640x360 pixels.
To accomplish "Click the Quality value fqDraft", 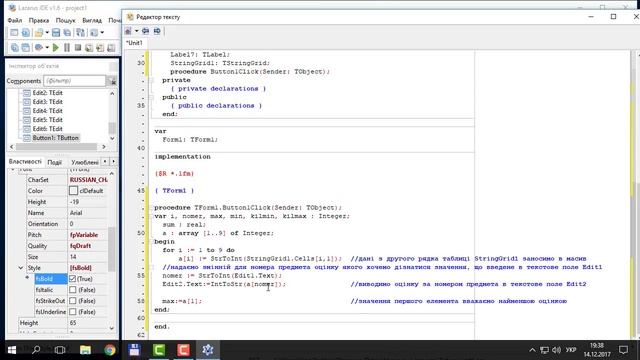I will 80,246.
